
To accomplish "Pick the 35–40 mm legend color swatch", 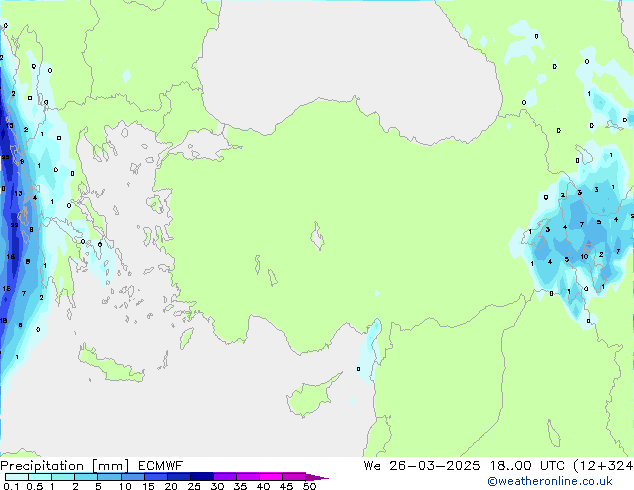I will point(248,477).
